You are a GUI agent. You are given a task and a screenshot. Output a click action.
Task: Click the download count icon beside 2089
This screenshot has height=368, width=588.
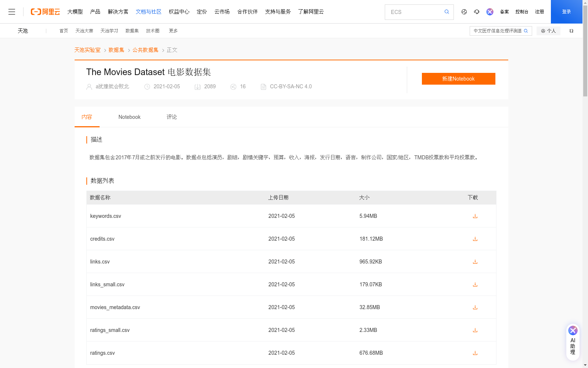(197, 87)
